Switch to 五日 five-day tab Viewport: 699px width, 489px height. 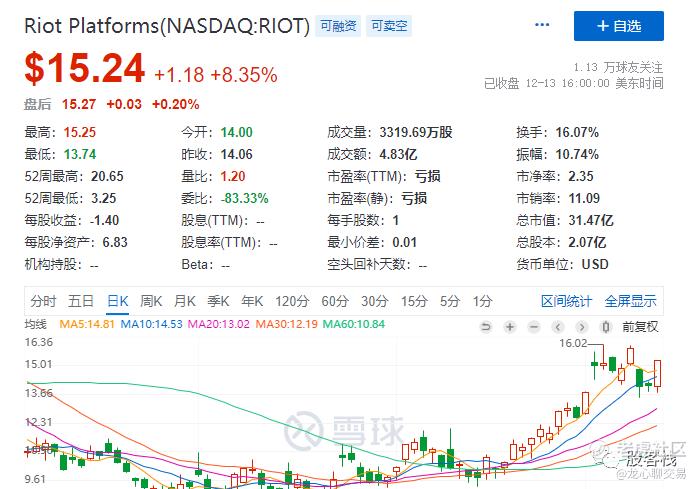81,301
